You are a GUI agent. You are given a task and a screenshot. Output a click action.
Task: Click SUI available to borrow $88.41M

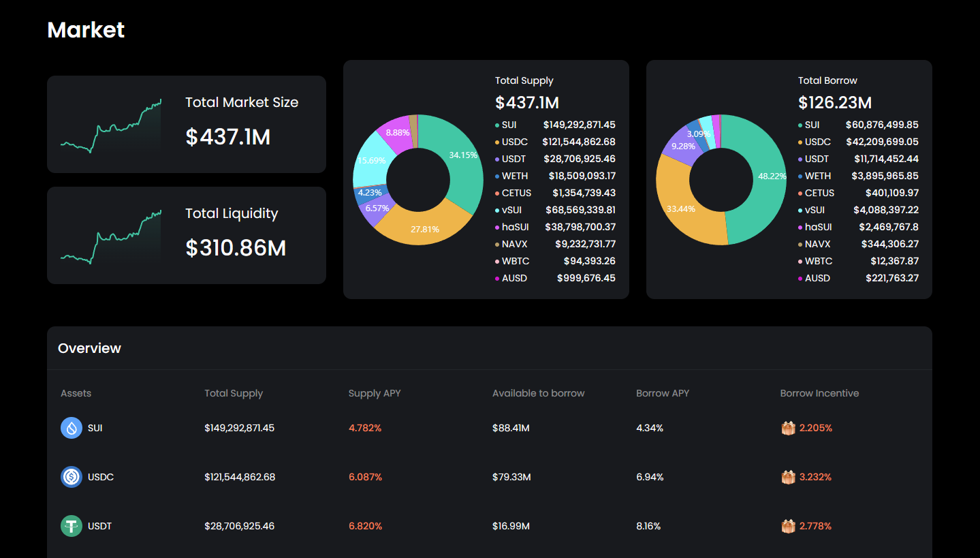point(511,428)
